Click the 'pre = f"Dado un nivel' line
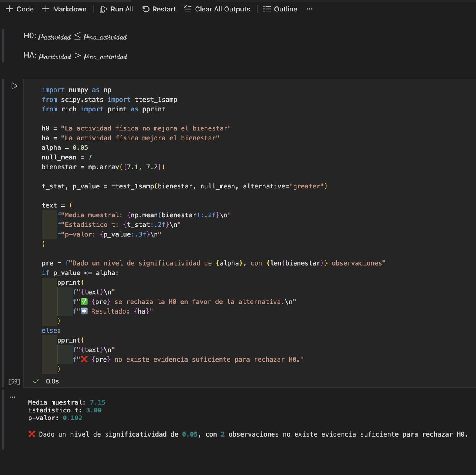 coord(214,263)
